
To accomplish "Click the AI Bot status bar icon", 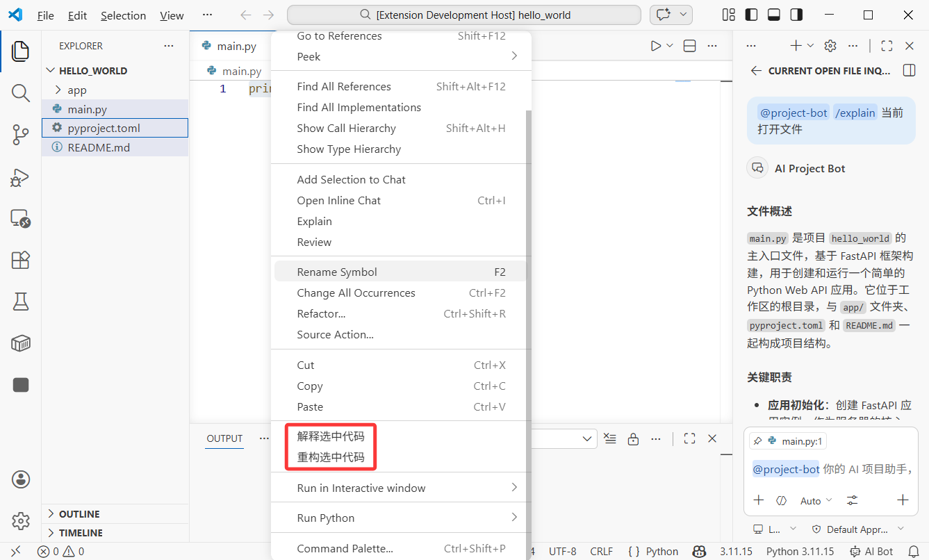I will pos(871,551).
